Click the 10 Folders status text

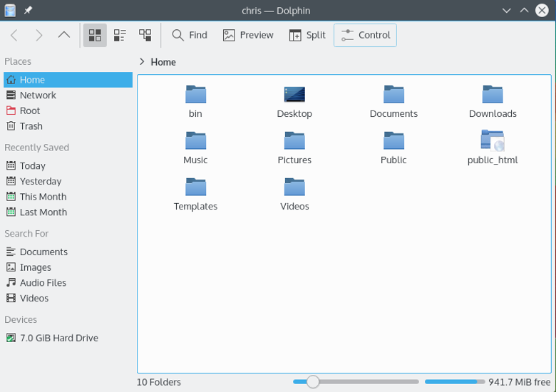(159, 382)
